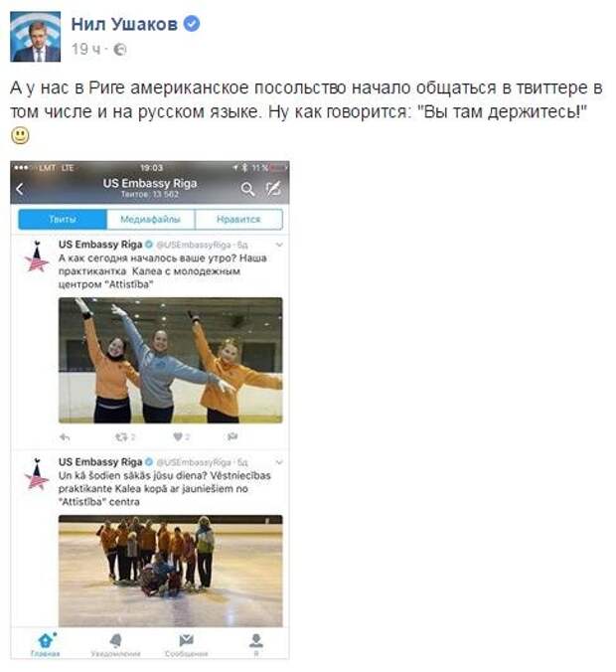
Task: Open the search magnifier icon
Action: pyautogui.click(x=247, y=189)
